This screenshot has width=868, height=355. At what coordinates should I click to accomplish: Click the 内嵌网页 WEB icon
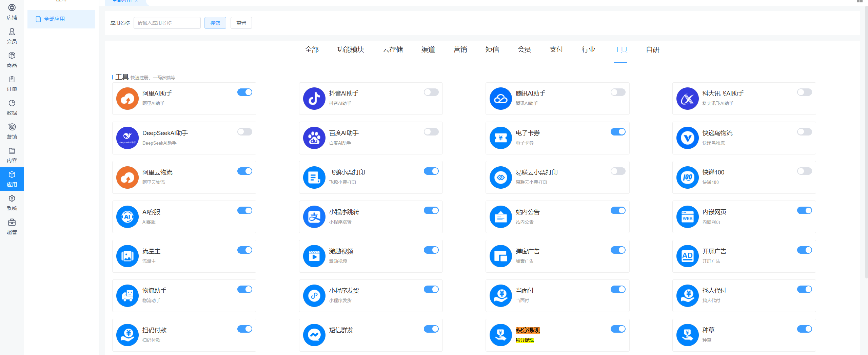click(688, 217)
